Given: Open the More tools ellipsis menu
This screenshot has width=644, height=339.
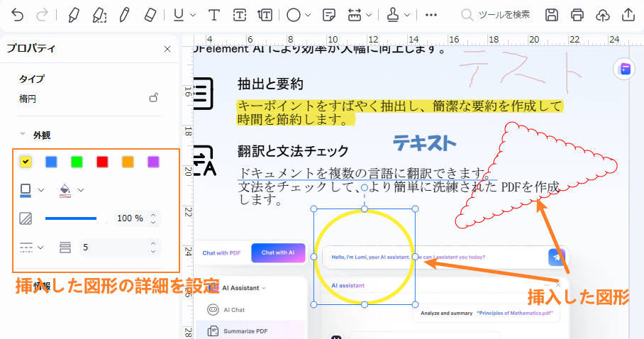Looking at the screenshot, I should [431, 15].
